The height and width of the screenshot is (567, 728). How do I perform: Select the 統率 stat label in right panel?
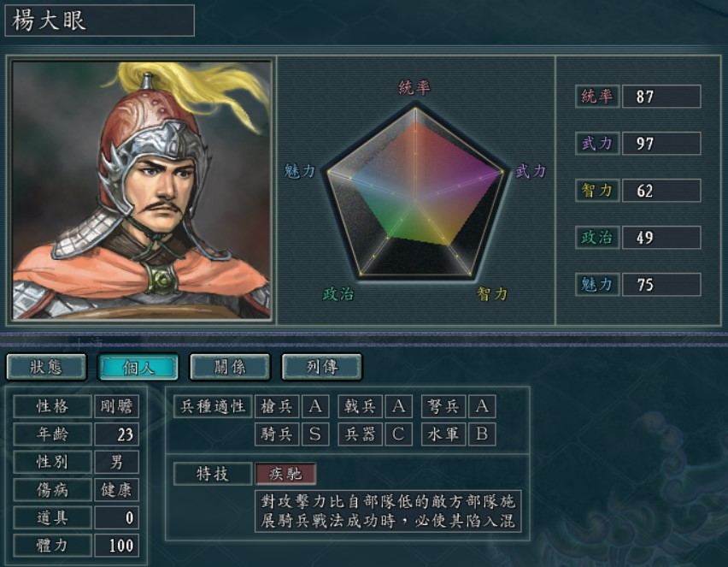(x=597, y=97)
